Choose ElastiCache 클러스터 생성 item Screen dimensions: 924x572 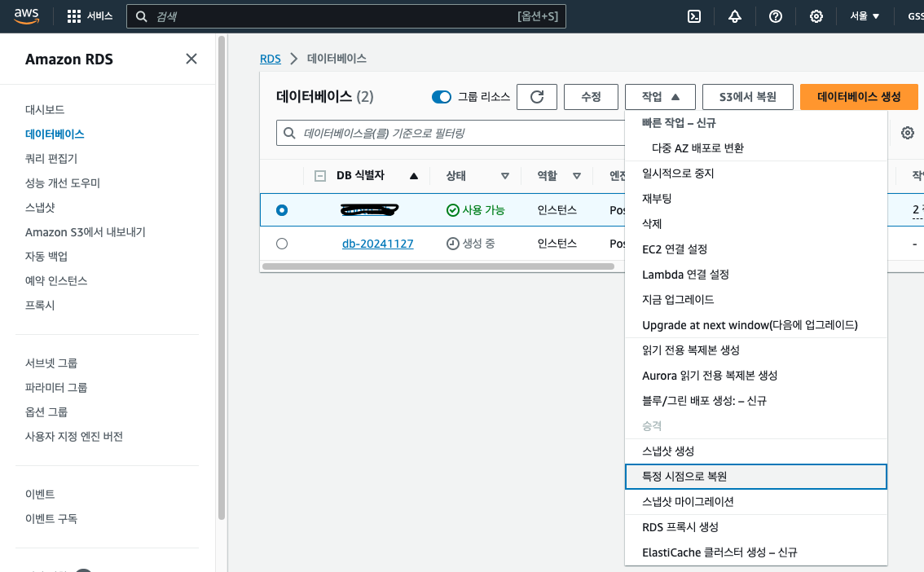[756, 552]
